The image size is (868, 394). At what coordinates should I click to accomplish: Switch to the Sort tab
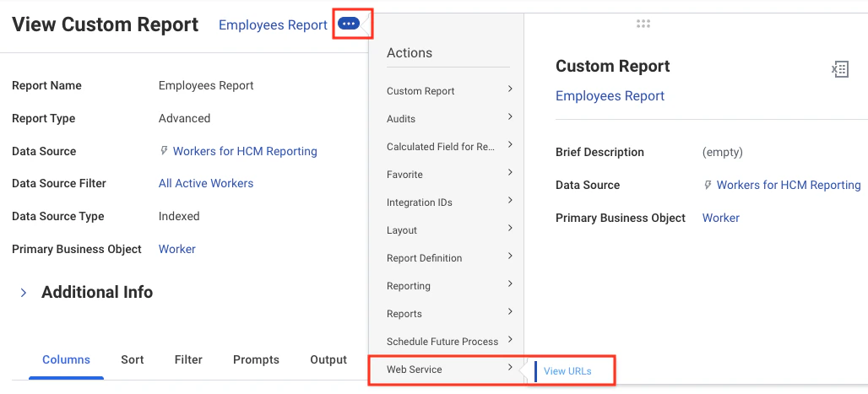(x=133, y=359)
